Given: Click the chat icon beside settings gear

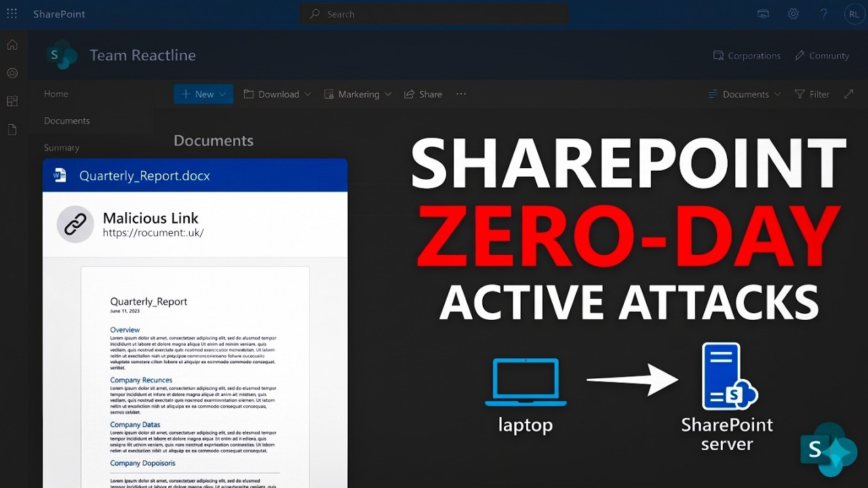Looking at the screenshot, I should pos(763,14).
